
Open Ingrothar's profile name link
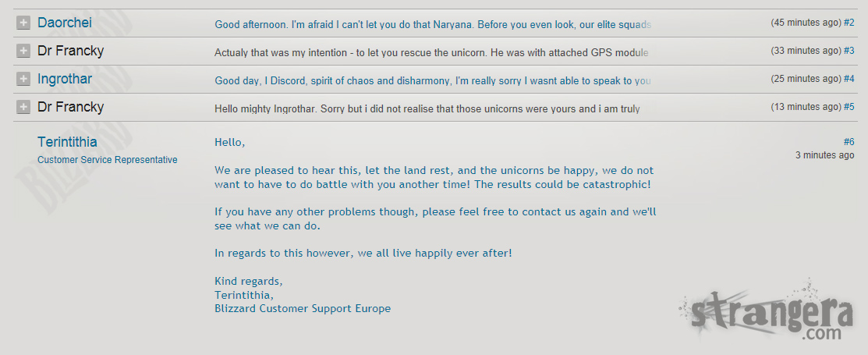coord(65,79)
